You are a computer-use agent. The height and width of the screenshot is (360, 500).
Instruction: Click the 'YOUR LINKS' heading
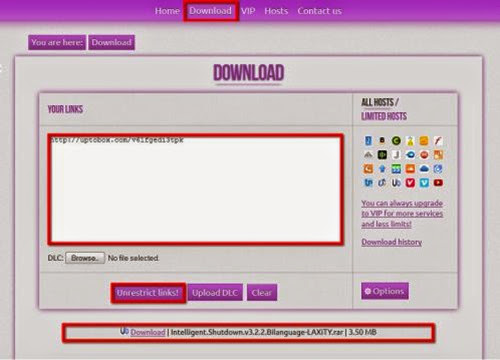tap(65, 109)
